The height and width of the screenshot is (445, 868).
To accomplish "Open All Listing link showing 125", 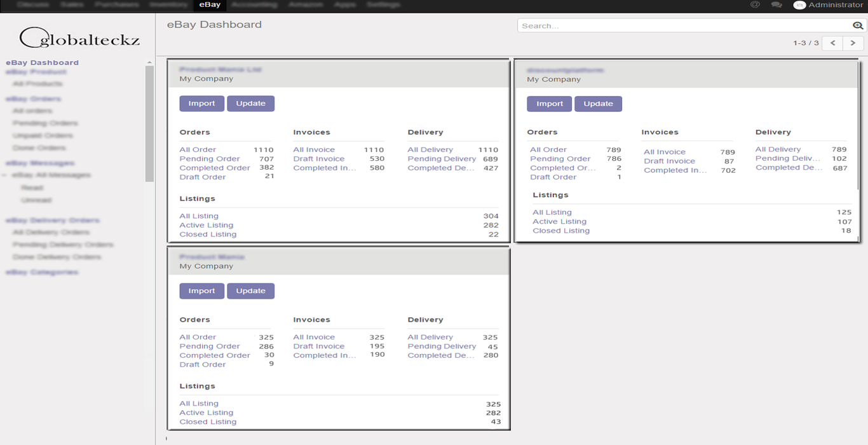I will [552, 213].
